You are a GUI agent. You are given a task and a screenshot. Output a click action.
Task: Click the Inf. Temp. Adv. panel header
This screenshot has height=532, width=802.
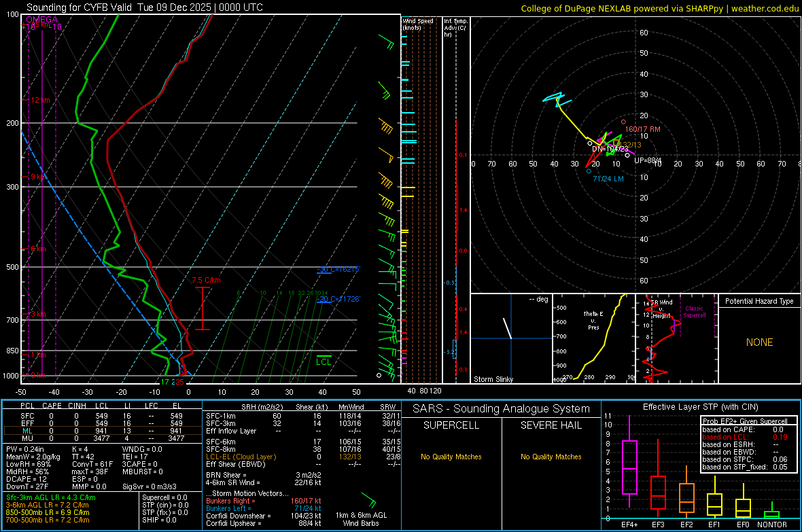point(455,28)
